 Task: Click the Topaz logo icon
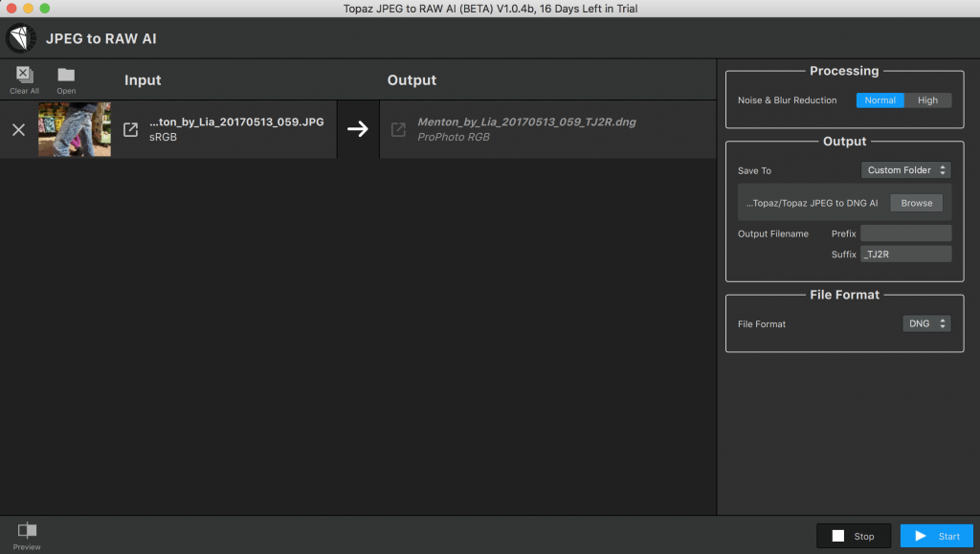pos(21,38)
